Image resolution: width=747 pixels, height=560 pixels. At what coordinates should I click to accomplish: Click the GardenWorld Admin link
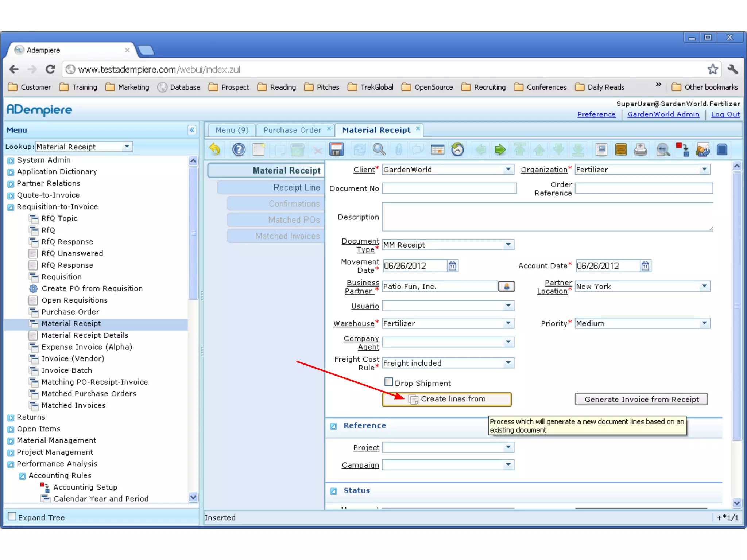[663, 114]
